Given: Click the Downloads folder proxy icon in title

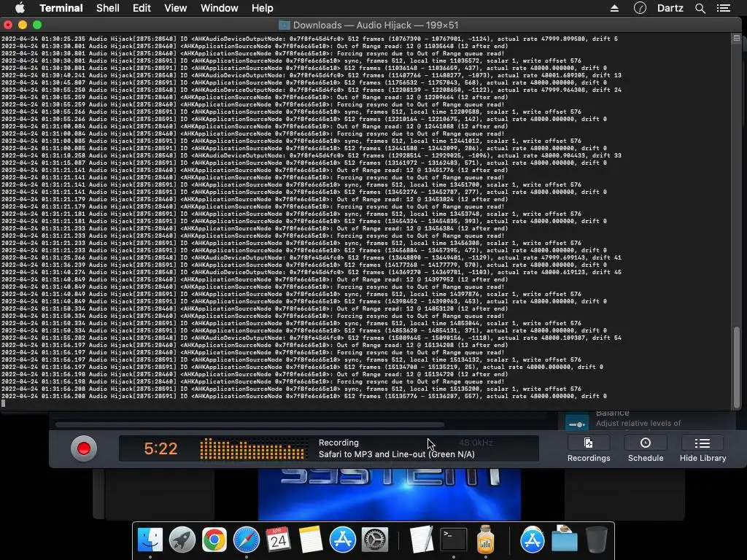Looking at the screenshot, I should [x=285, y=26].
